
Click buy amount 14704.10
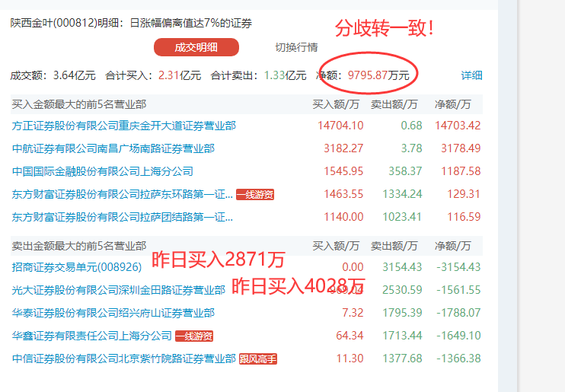pyautogui.click(x=340, y=126)
